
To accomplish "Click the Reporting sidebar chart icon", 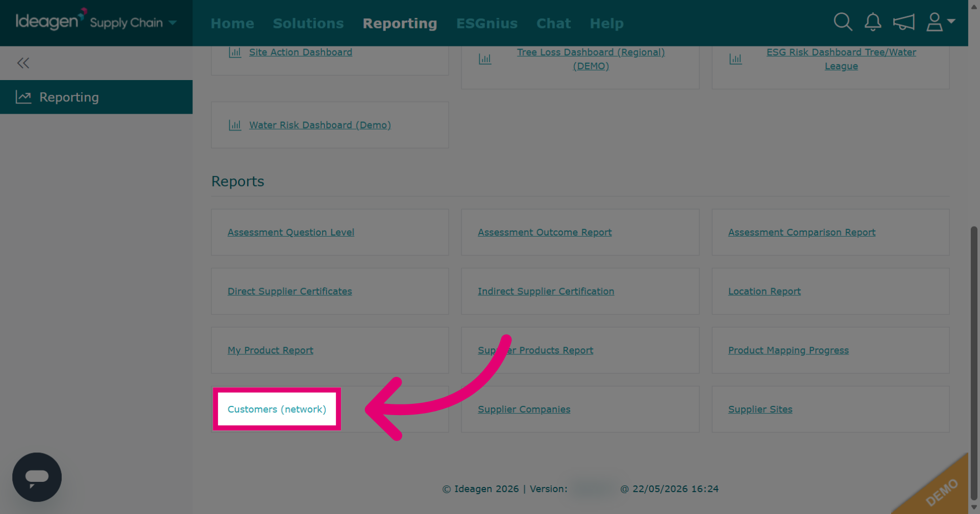I will point(23,97).
